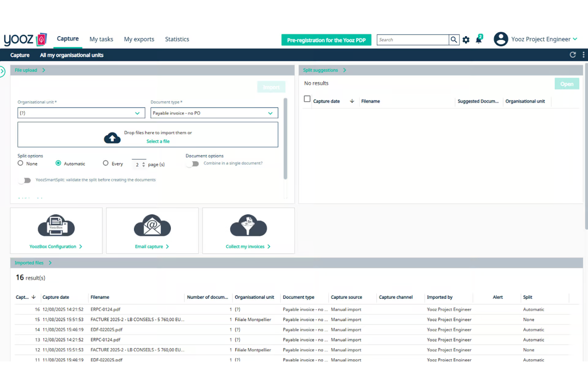Check the select-all box in Split suggestions
The width and height of the screenshot is (588, 392).
click(x=307, y=99)
